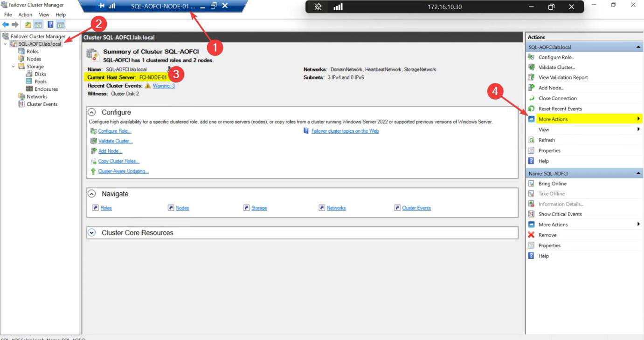This screenshot has width=644, height=340.
Task: Open the Configure Role... link
Action: click(x=115, y=131)
